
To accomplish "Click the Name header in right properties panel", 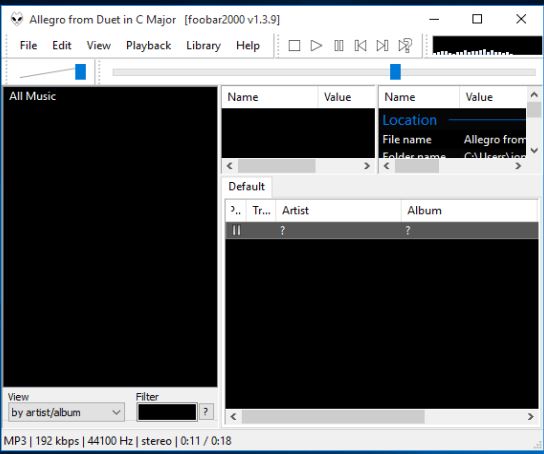I will [x=419, y=97].
